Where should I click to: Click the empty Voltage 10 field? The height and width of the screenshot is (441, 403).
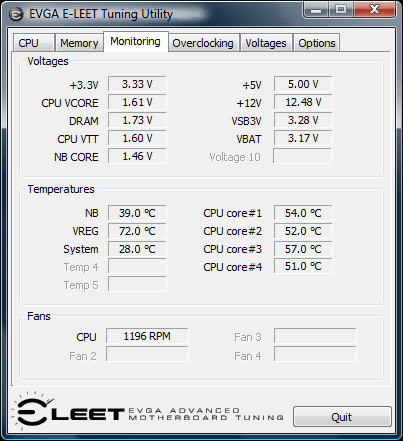(302, 156)
